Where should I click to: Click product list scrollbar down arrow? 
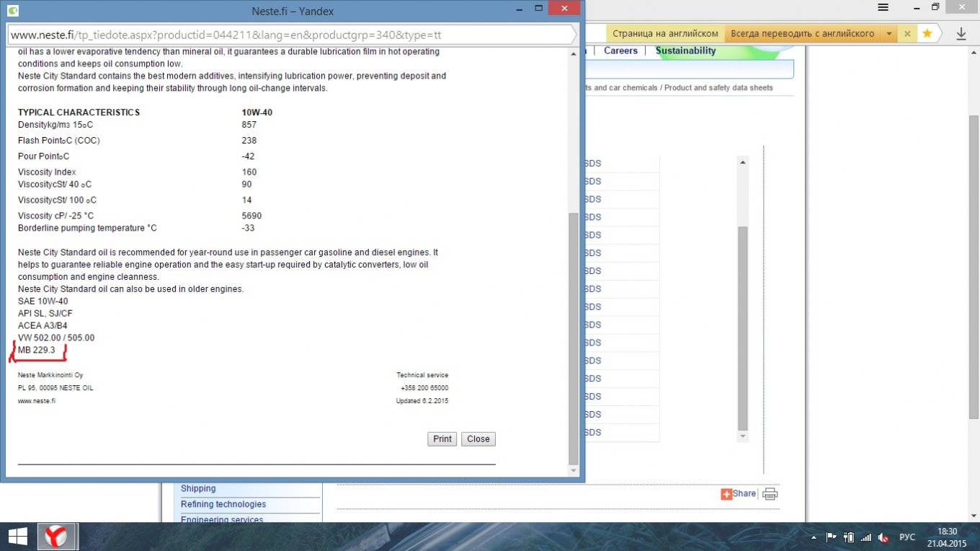click(743, 437)
